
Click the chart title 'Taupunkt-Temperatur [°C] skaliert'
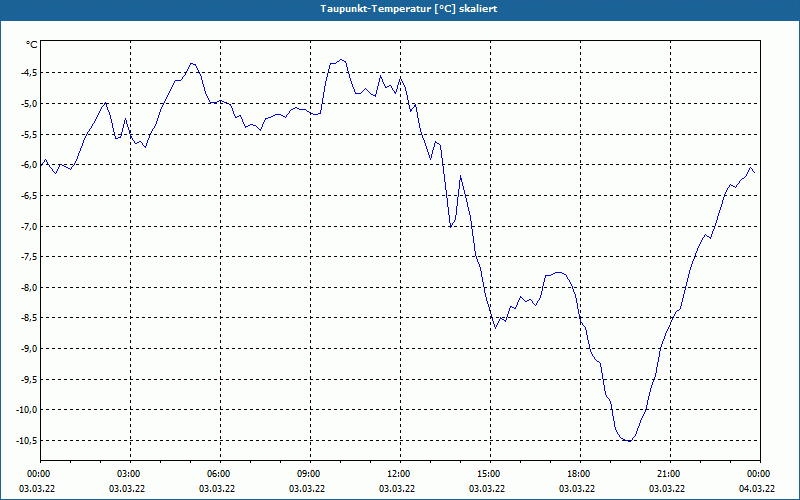coord(409,9)
